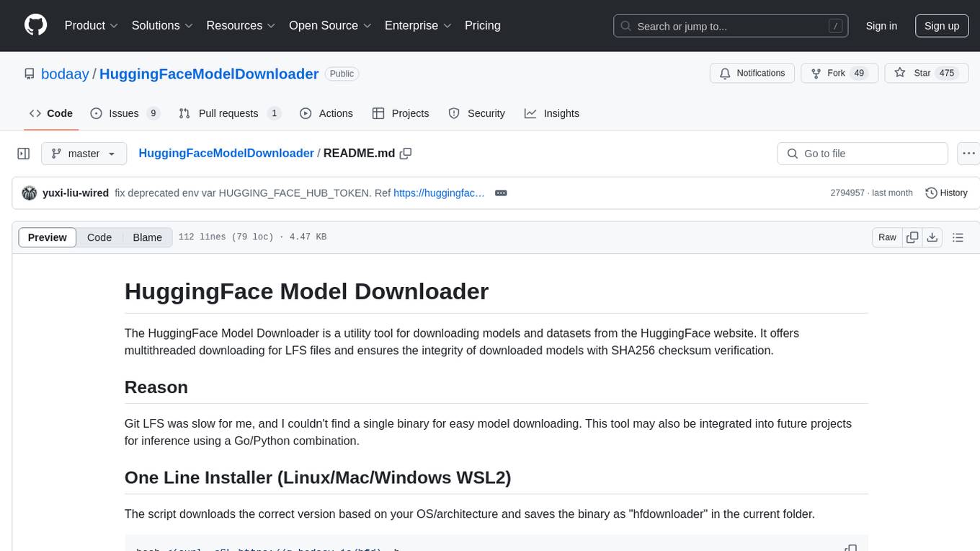Image resolution: width=980 pixels, height=551 pixels.
Task: Select the Code tab
Action: pos(51,113)
